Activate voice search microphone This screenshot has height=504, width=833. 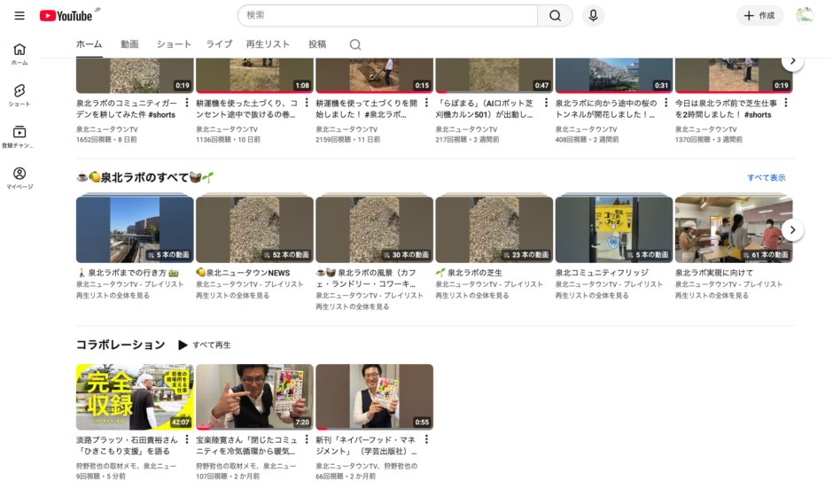pos(592,15)
